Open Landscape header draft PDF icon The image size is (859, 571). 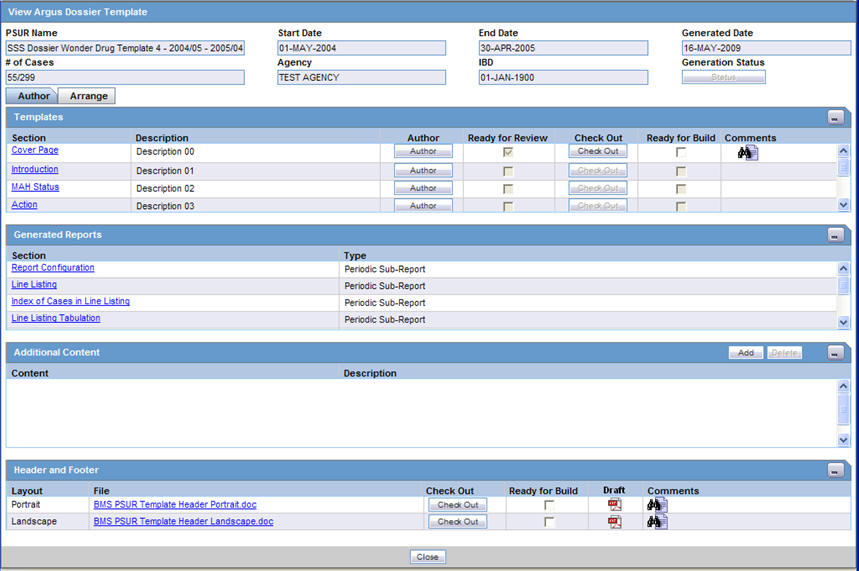[x=615, y=522]
